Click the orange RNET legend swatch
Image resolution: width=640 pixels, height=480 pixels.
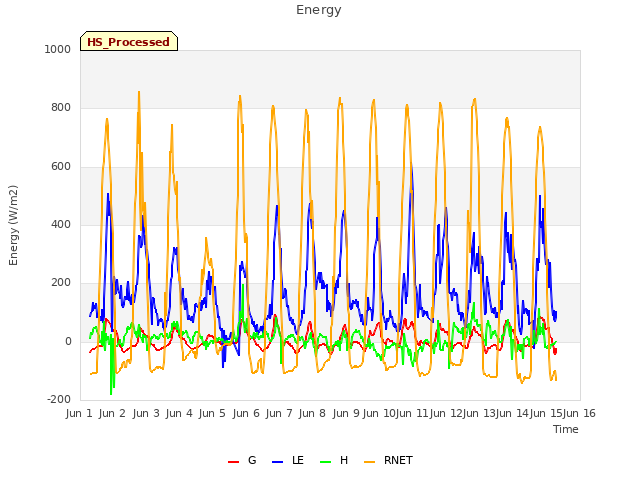click(369, 462)
